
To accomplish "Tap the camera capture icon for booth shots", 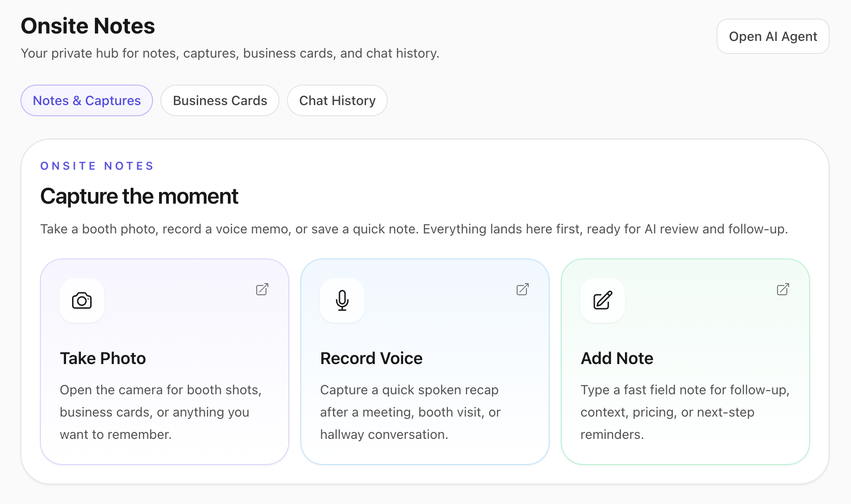I will tap(81, 300).
